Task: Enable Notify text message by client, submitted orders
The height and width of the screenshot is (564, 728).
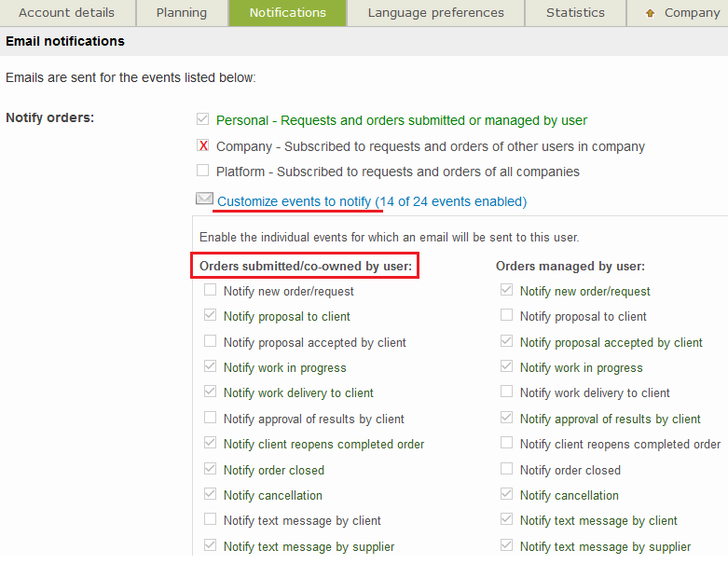Action: coord(211,520)
